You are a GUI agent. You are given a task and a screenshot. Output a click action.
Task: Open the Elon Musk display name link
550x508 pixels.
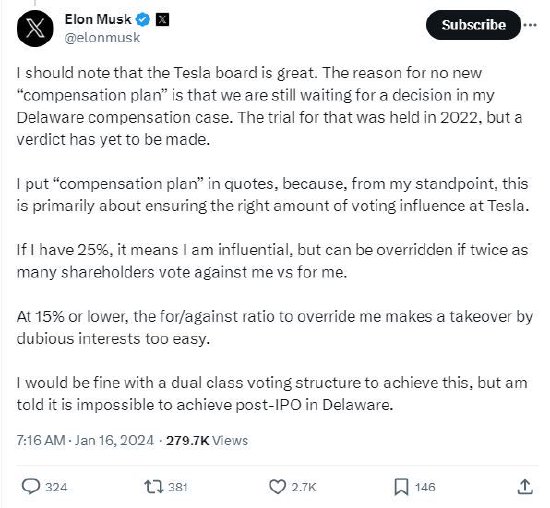pyautogui.click(x=98, y=19)
